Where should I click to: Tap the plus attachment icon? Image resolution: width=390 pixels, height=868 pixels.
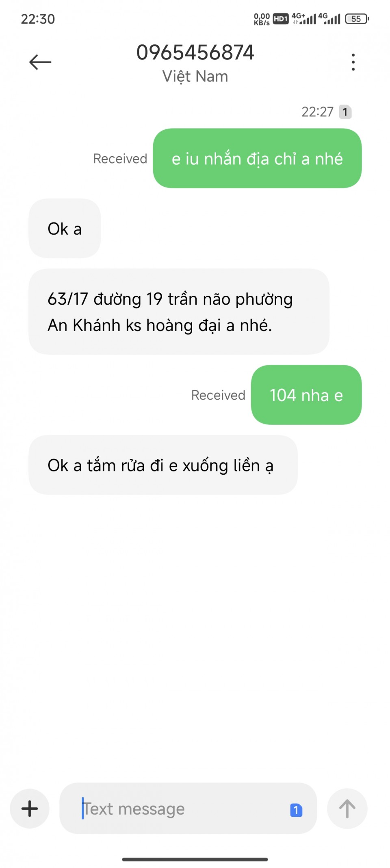(x=30, y=809)
